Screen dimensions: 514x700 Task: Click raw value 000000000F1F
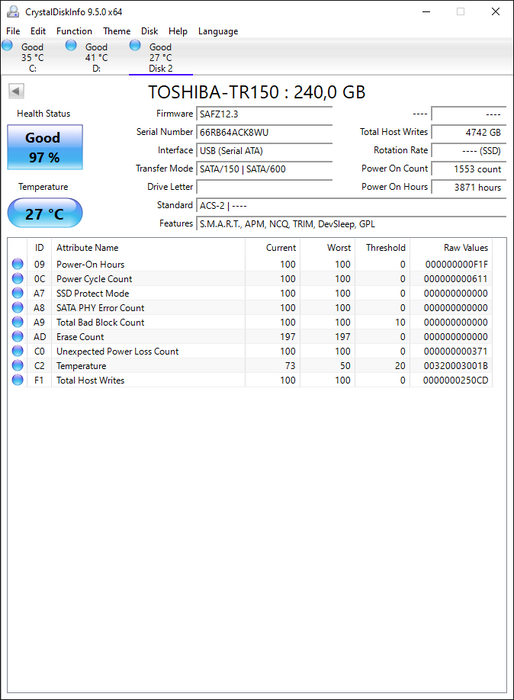click(x=456, y=264)
